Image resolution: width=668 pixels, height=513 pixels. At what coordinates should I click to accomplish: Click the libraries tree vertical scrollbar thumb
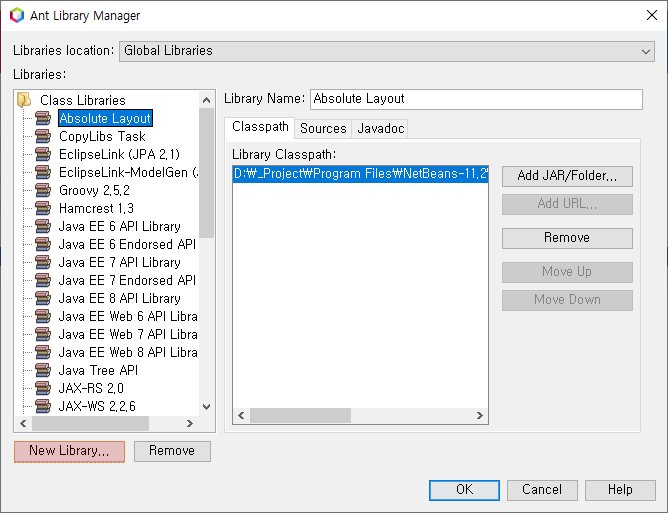click(207, 173)
